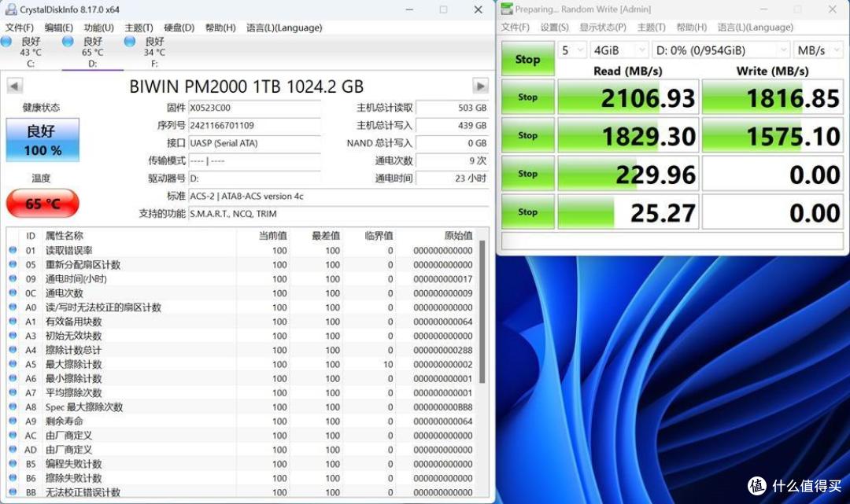Click the 良好 100 % health status button

click(x=42, y=140)
